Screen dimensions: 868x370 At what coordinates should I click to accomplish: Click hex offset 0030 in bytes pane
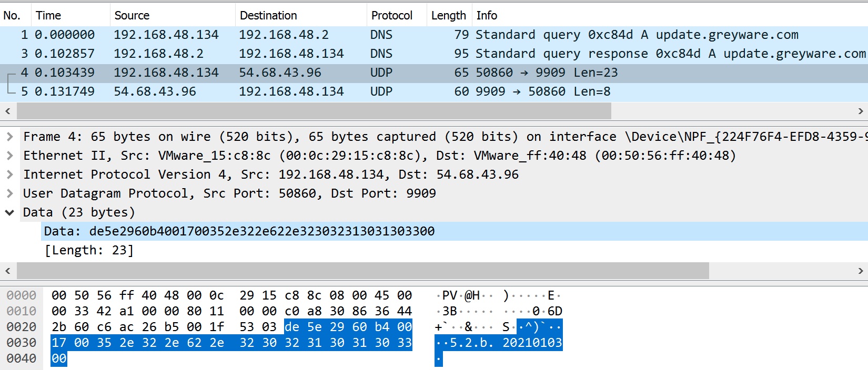click(x=22, y=343)
